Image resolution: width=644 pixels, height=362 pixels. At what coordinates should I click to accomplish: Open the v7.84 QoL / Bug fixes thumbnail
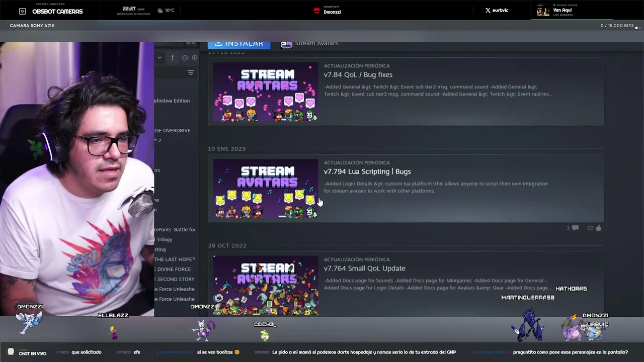tap(266, 92)
